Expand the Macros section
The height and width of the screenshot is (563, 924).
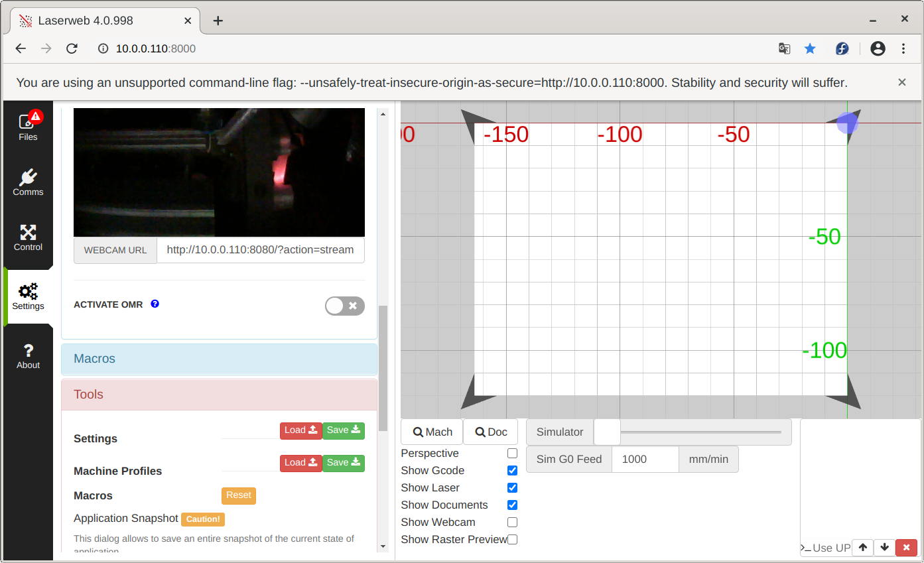(x=220, y=359)
